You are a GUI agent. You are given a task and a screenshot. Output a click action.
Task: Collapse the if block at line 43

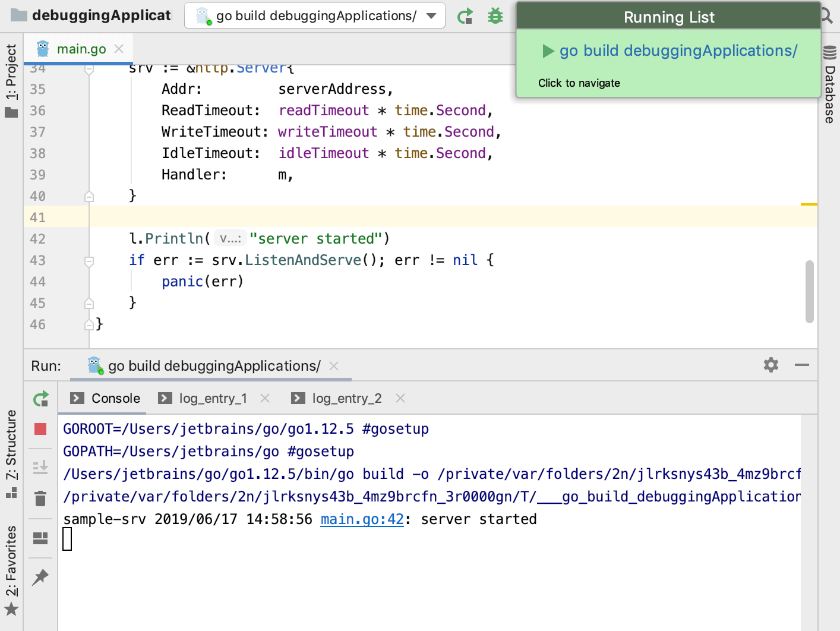coord(89,261)
